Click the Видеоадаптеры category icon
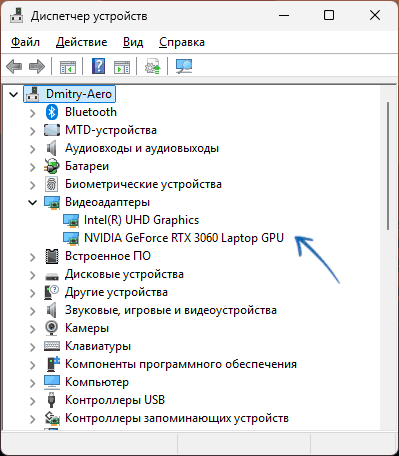 pyautogui.click(x=52, y=202)
